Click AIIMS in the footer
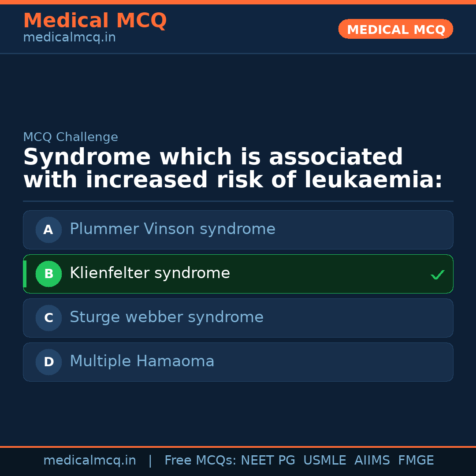 (x=372, y=461)
